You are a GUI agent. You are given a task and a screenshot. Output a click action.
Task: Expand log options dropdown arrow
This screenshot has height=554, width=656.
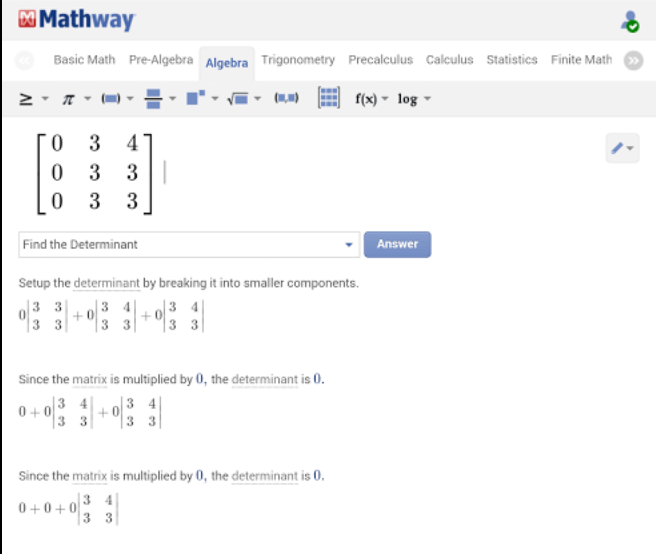[427, 99]
